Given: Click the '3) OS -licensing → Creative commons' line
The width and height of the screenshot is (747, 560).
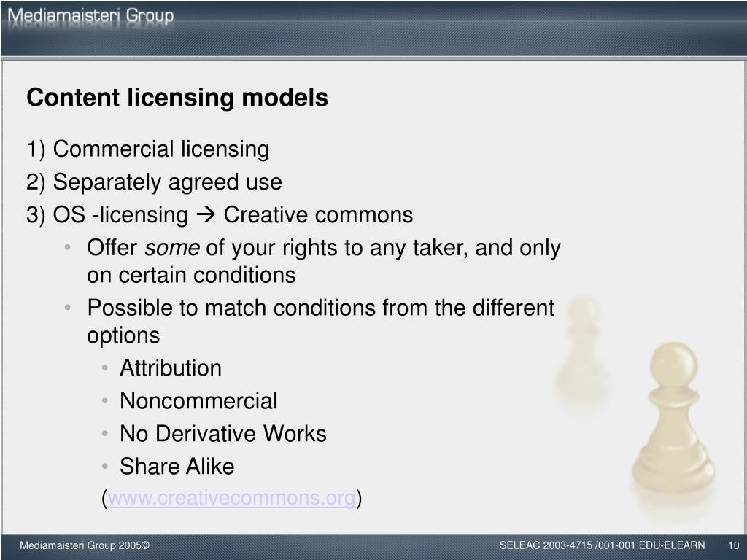Looking at the screenshot, I should [220, 215].
